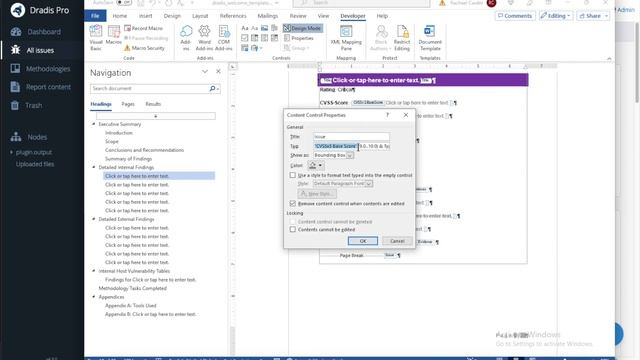Open help for Content Control Properties
Screen dimensions: 640x360
point(387,115)
